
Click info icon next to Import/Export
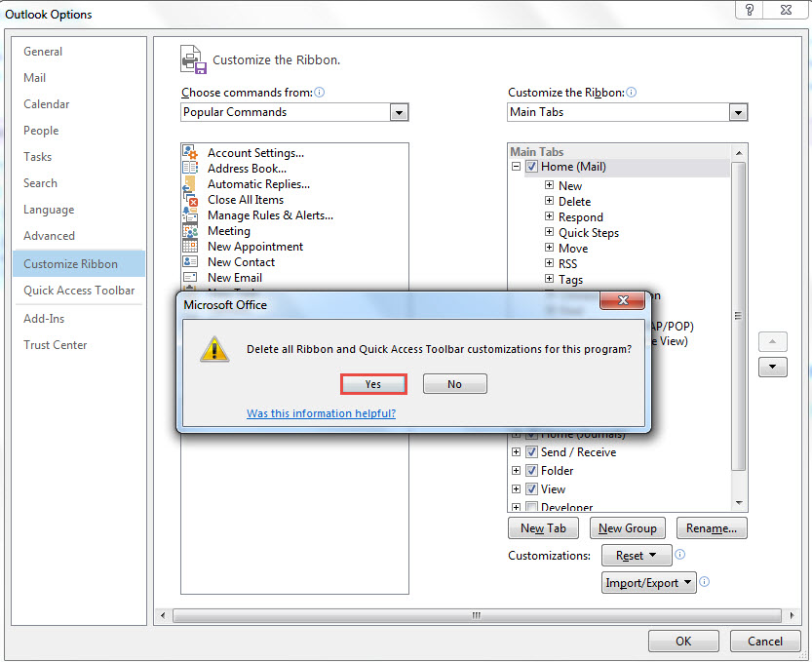pyautogui.click(x=704, y=581)
